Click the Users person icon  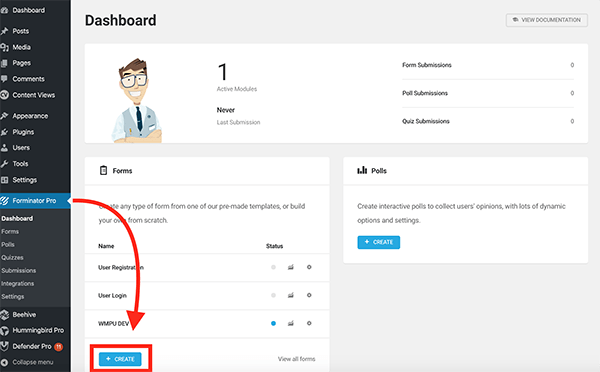point(4,148)
